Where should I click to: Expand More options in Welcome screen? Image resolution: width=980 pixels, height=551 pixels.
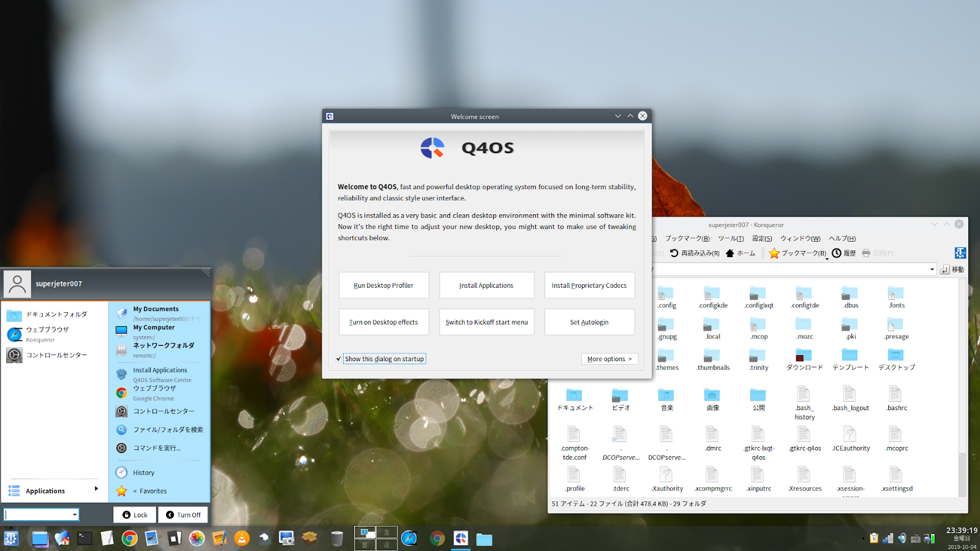click(x=609, y=359)
